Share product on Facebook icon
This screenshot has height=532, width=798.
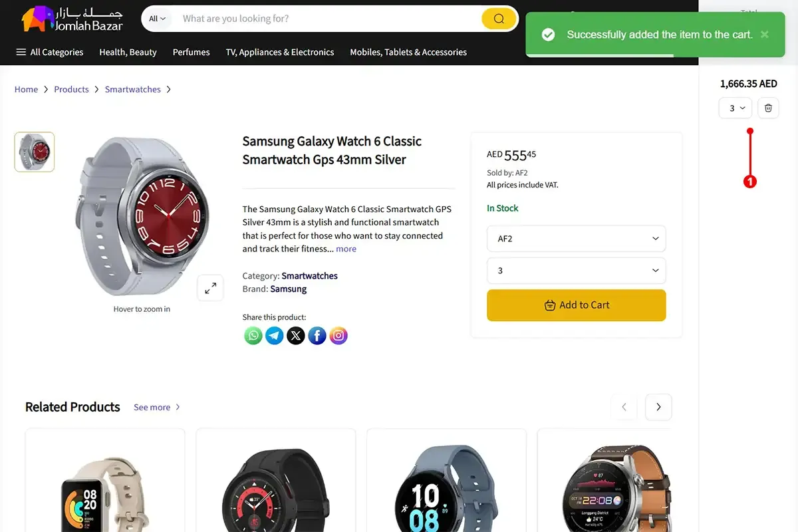317,336
